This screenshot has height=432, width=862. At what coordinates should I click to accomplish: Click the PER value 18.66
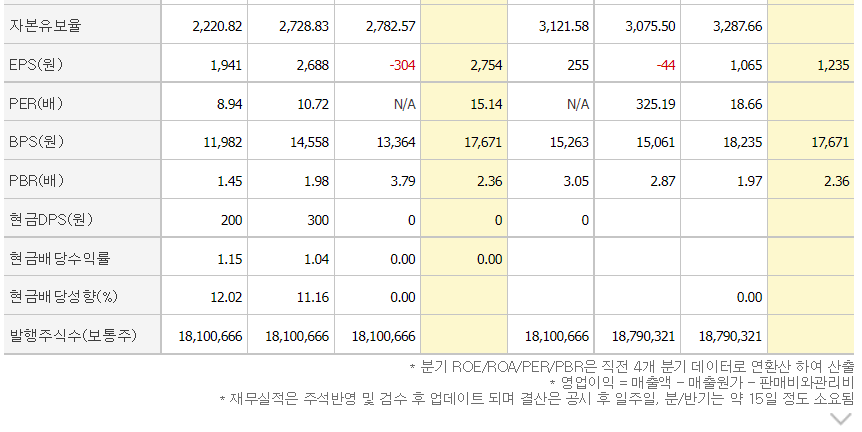[x=747, y=104]
